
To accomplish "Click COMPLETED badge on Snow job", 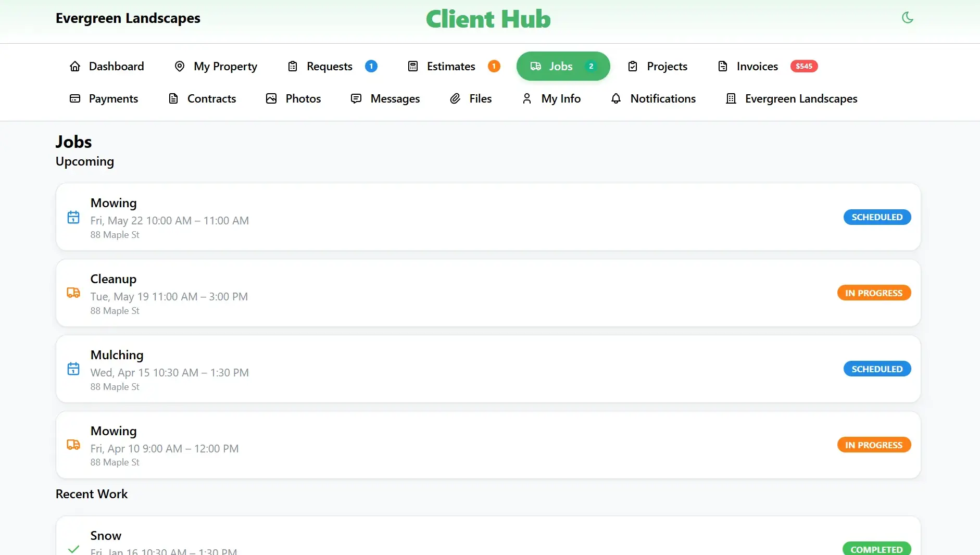I will (x=877, y=549).
